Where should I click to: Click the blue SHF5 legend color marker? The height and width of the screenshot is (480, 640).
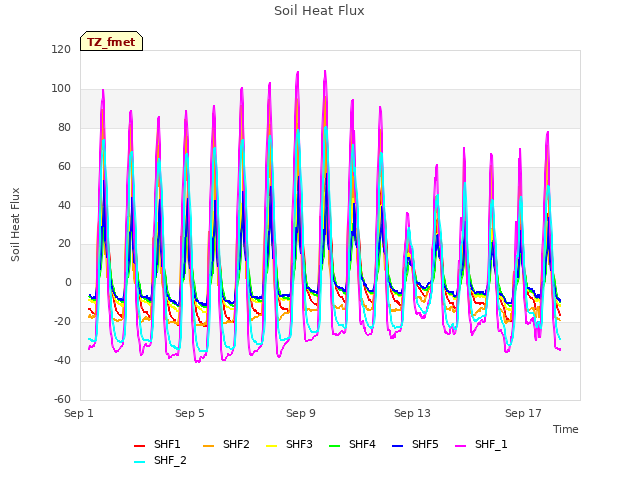click(398, 445)
